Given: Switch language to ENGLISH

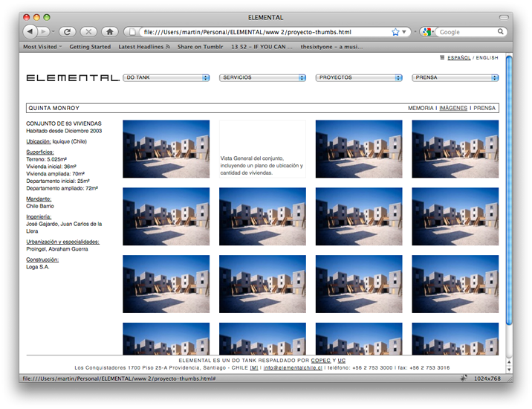Looking at the screenshot, I should click(487, 58).
